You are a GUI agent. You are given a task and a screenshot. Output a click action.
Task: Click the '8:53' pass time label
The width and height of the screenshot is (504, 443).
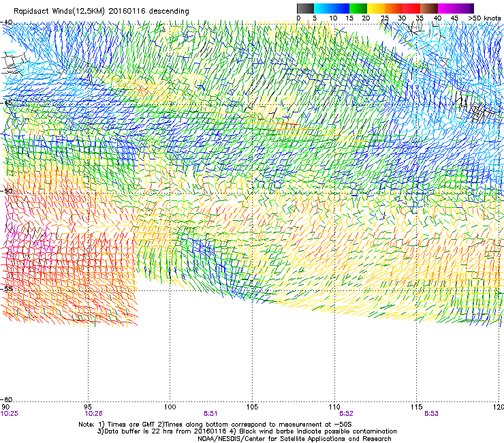tap(431, 414)
